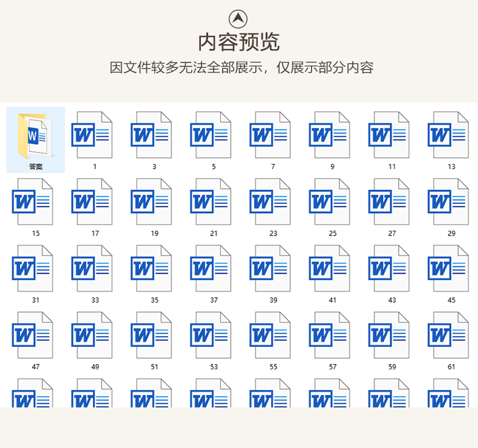
Task: Select the Word document named 13
Action: point(448,135)
